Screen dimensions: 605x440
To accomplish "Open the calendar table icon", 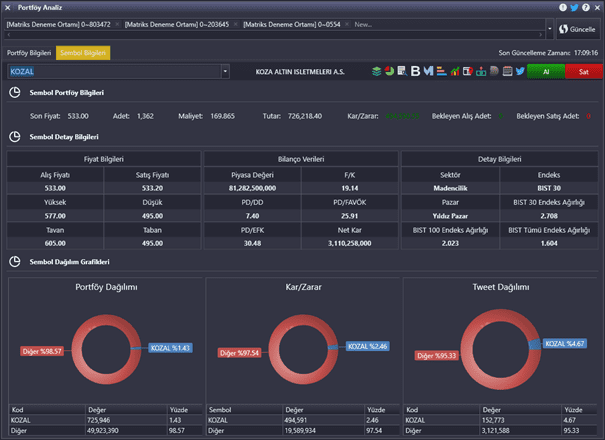I will pos(507,71).
